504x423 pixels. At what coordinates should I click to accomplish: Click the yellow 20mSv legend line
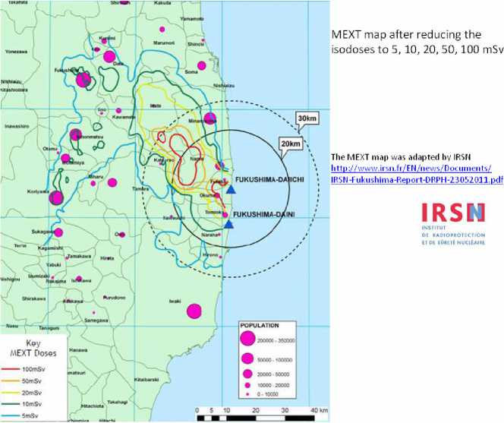(x=11, y=393)
